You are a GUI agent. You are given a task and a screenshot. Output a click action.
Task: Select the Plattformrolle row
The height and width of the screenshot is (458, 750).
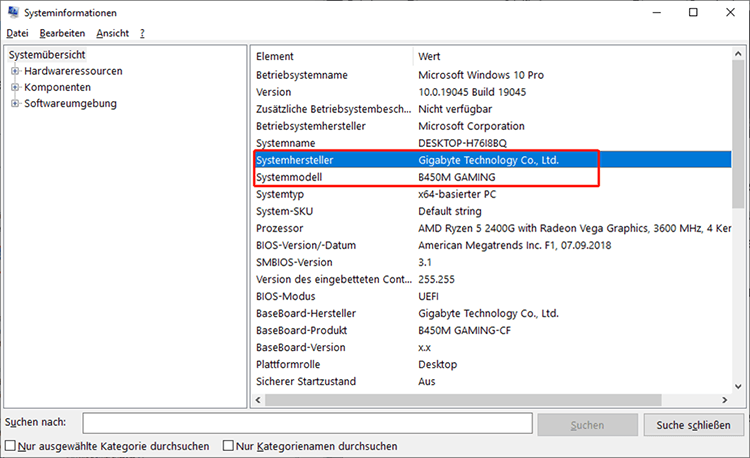[x=492, y=364]
